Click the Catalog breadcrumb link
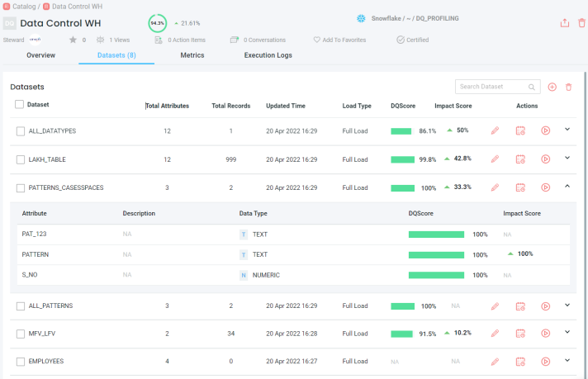The image size is (588, 379). tap(24, 6)
